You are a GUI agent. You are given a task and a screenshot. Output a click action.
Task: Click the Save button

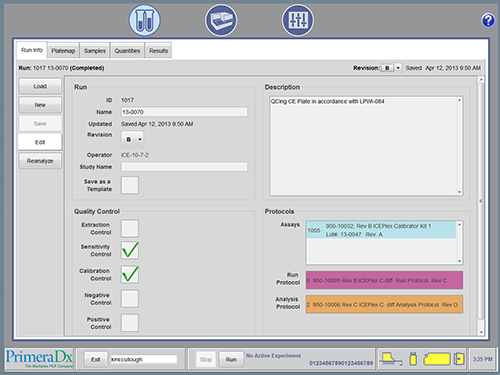40,124
